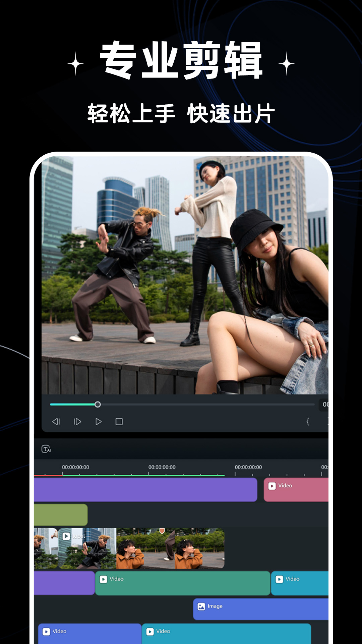Select the short purple clip beside the green Video clip
Image resolution: width=362 pixels, height=644 pixels.
[64, 583]
